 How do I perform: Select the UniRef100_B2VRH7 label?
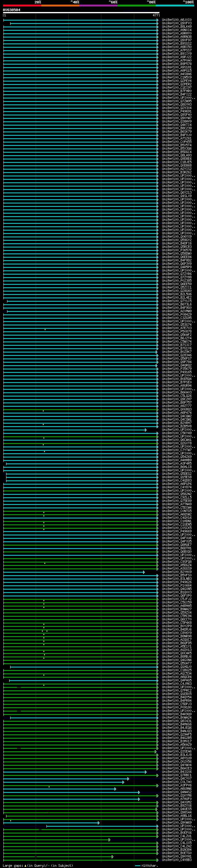pyautogui.click(x=177, y=423)
